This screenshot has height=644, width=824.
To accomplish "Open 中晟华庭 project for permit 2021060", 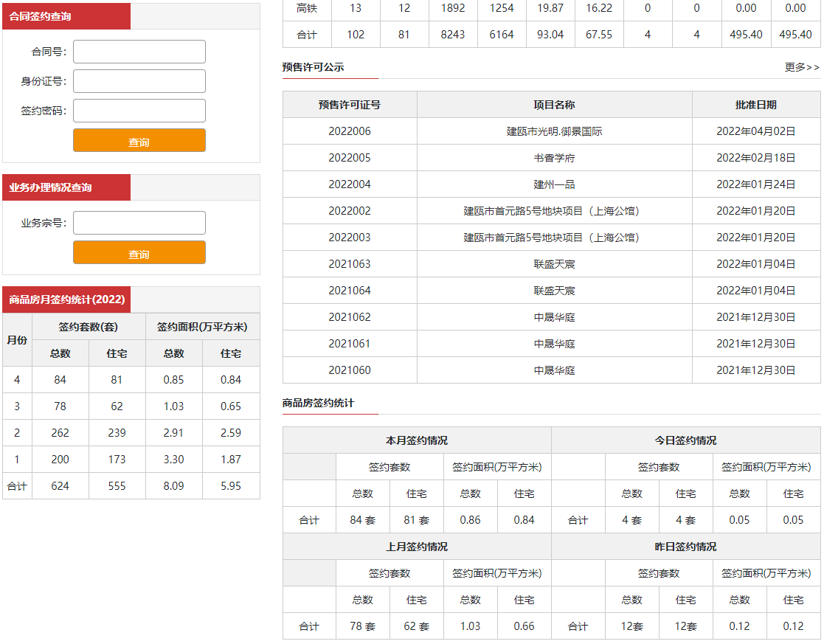I will pos(554,370).
